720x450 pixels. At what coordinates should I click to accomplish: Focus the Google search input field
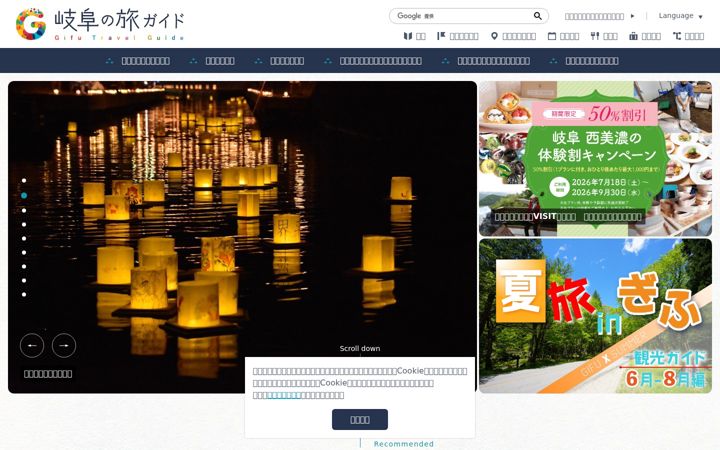point(461,16)
